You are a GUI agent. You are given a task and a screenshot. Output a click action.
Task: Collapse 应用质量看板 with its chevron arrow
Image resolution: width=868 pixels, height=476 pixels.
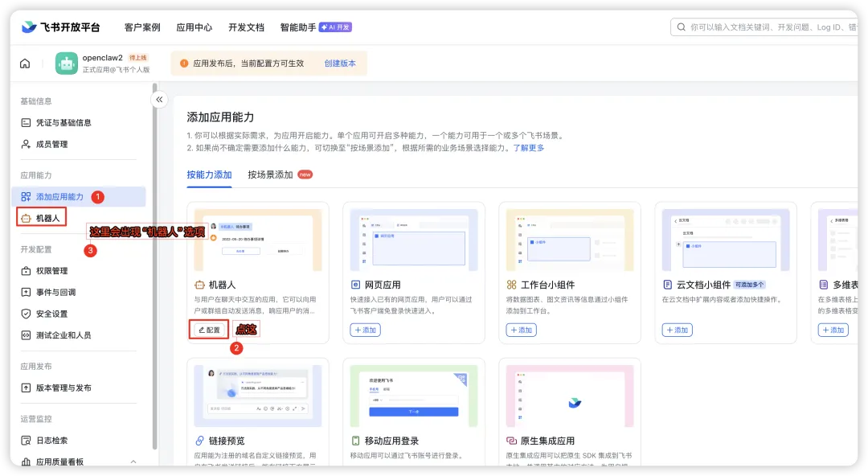point(133,462)
